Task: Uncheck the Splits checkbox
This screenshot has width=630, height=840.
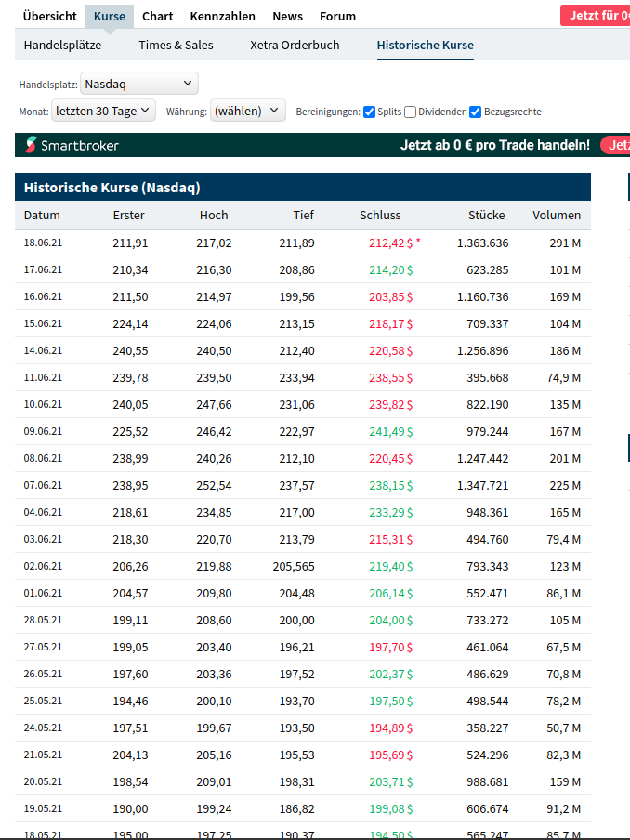Action: pyautogui.click(x=370, y=112)
